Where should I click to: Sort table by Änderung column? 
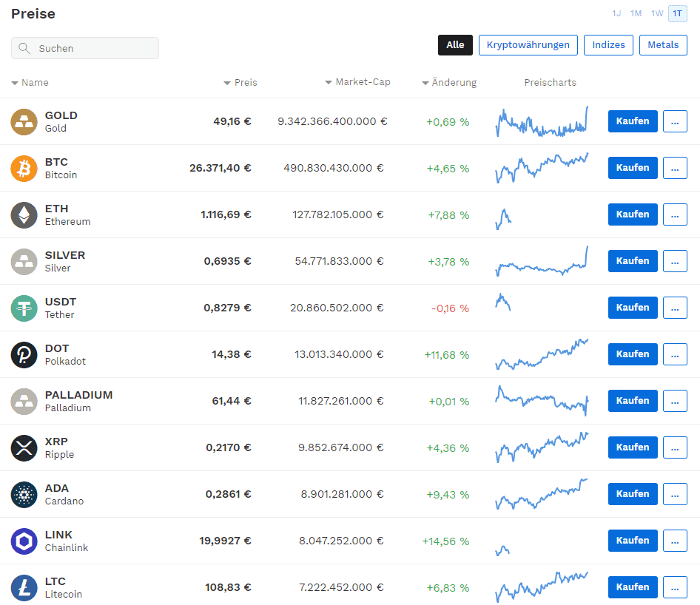pyautogui.click(x=449, y=83)
